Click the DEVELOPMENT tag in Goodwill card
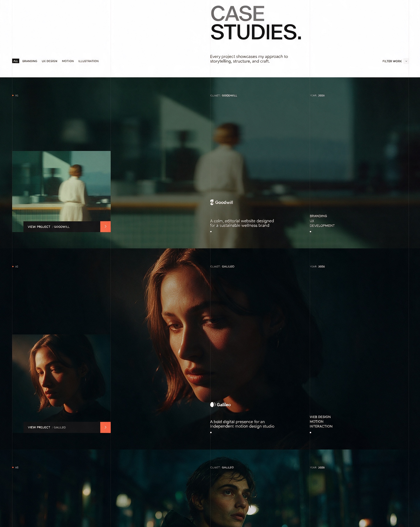This screenshot has width=420, height=527. 322,226
